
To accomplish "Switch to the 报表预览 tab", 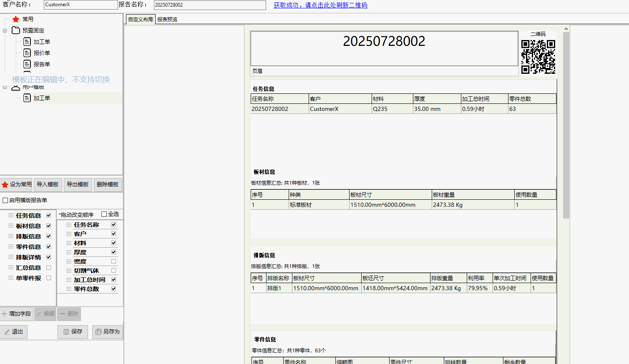I will 167,20.
